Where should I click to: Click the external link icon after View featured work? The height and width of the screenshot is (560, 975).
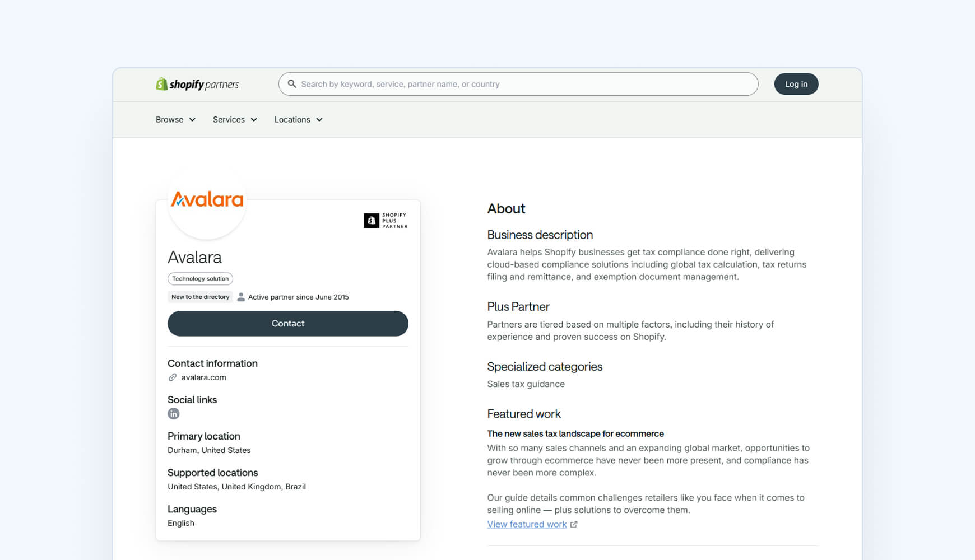[574, 525]
